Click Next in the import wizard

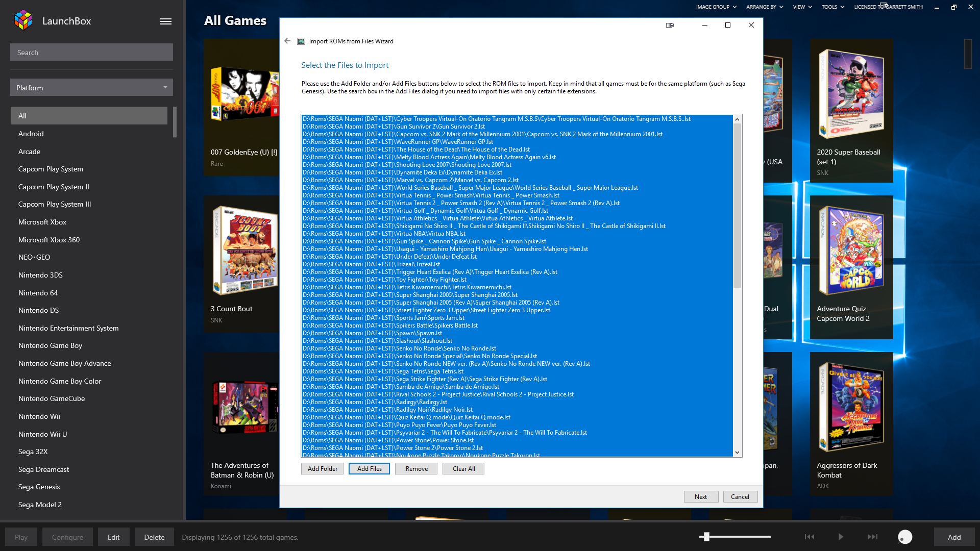701,497
